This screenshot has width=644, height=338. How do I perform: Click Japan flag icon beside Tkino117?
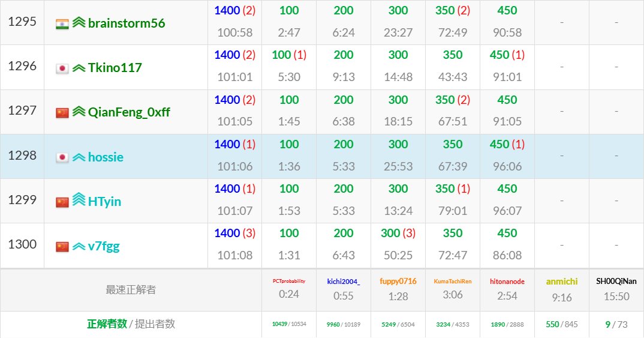[62, 68]
